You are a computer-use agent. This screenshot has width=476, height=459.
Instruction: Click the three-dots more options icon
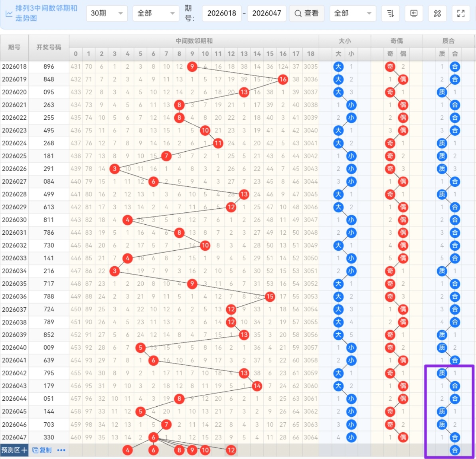(61, 450)
